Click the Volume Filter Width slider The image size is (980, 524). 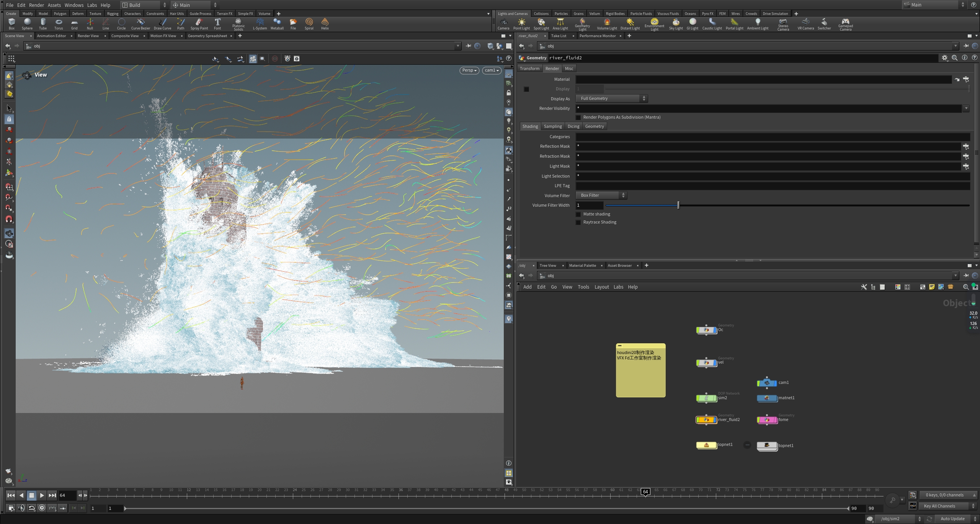pos(678,205)
